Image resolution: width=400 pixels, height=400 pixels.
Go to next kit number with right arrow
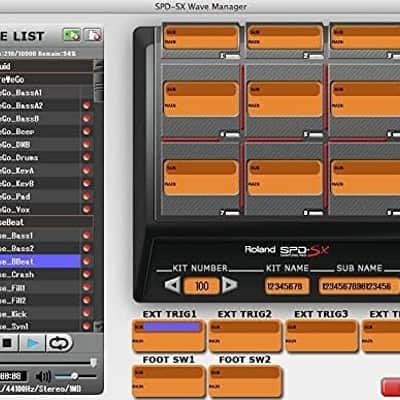[x=229, y=285]
